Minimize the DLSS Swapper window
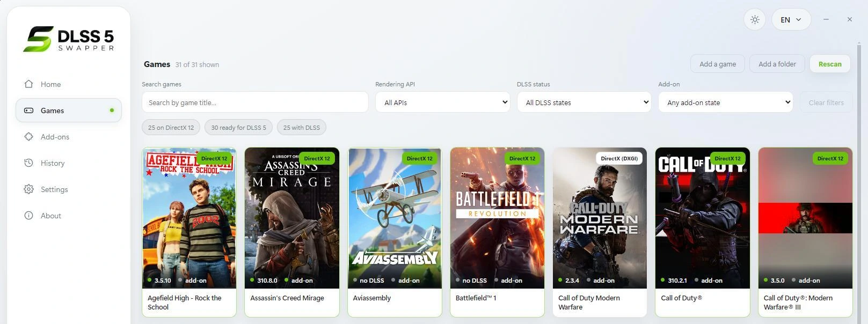 point(826,19)
